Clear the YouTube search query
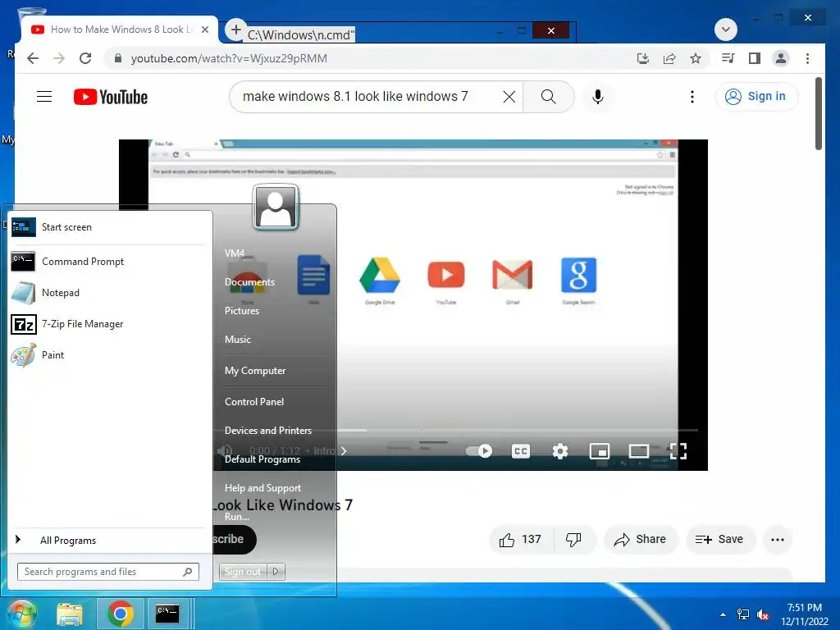Viewport: 840px width, 630px height. click(509, 97)
